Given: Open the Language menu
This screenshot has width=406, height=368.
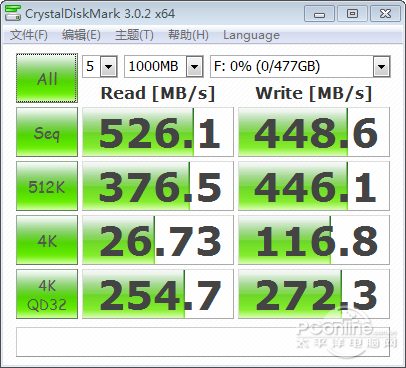Looking at the screenshot, I should [251, 35].
